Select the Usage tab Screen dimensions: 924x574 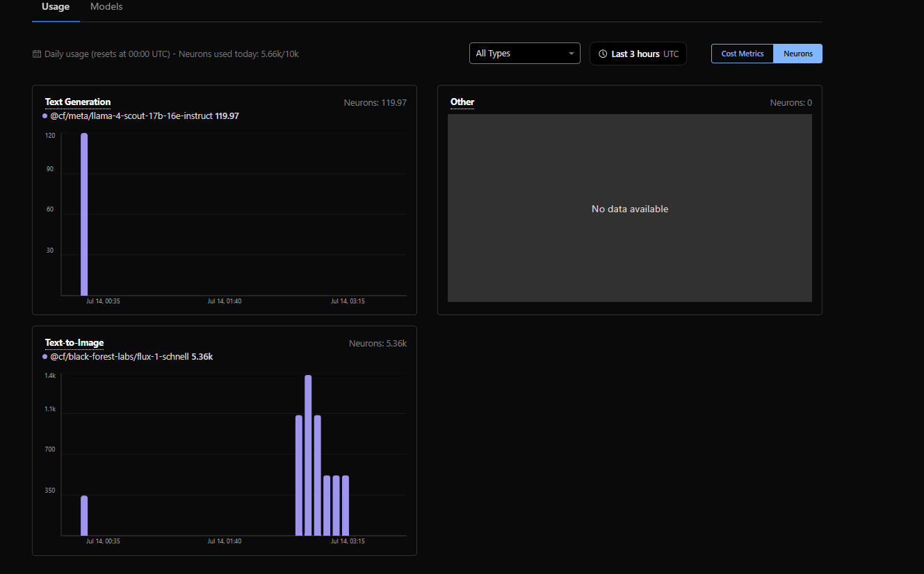(56, 7)
